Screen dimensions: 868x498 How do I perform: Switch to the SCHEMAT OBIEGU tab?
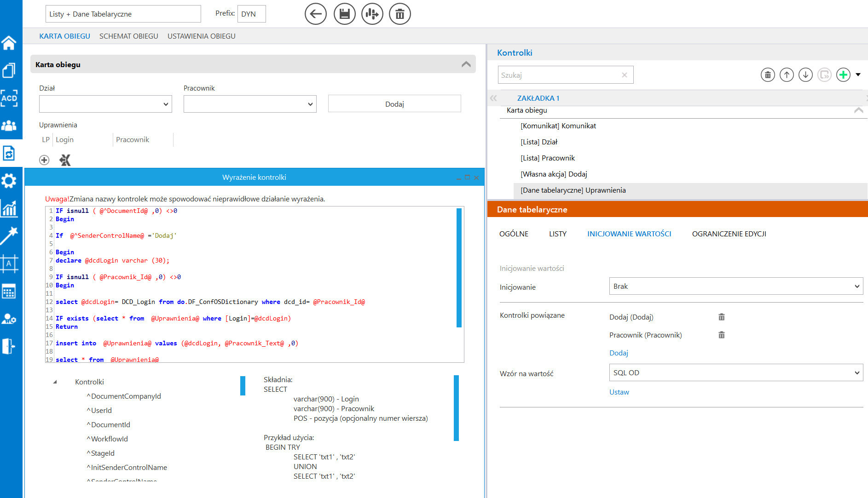128,36
